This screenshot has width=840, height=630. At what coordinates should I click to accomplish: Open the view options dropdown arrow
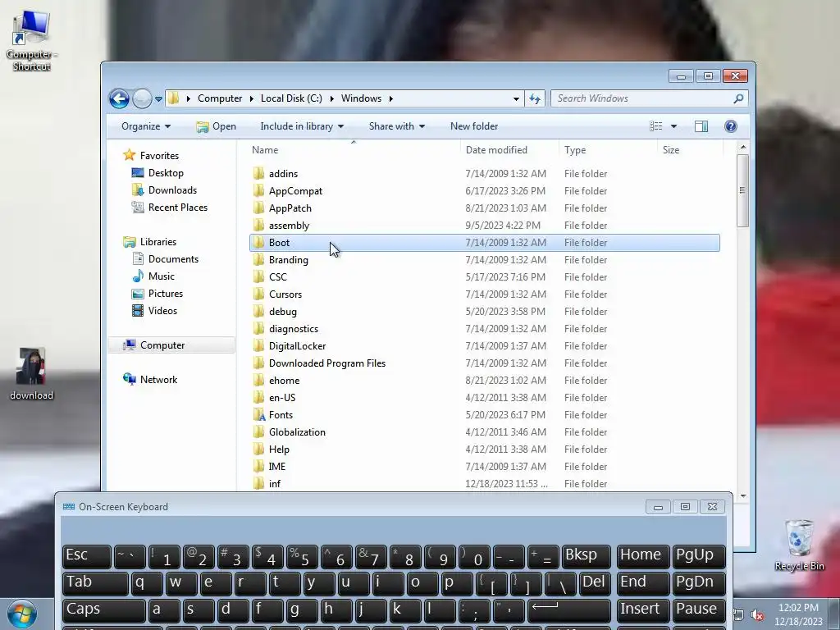674,126
